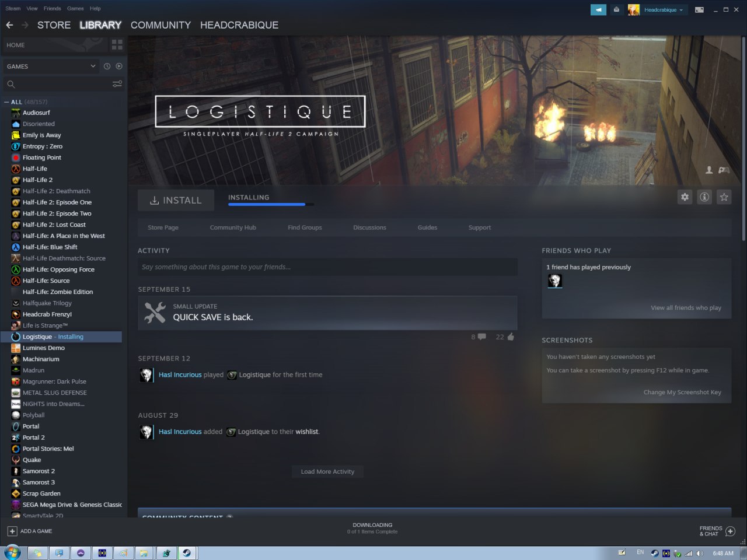Open the friend requests envelope icon
The image size is (747, 560).
616,10
